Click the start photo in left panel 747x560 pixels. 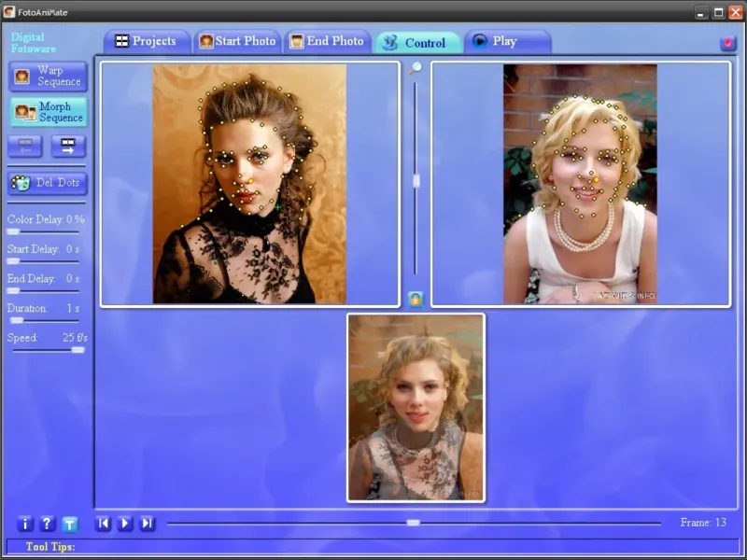point(249,184)
